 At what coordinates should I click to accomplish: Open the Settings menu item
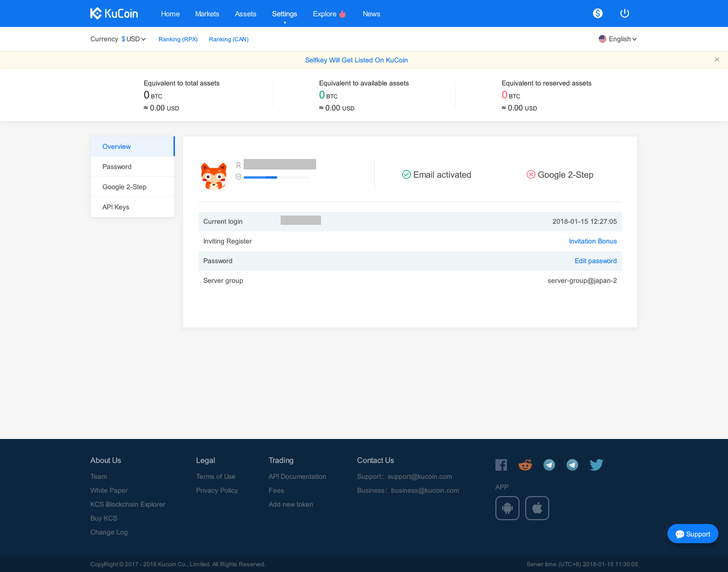[284, 14]
